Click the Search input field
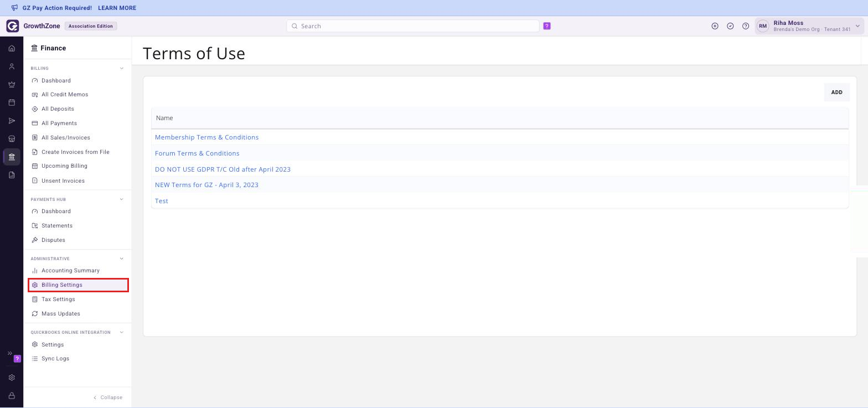This screenshot has width=868, height=408. pos(413,26)
